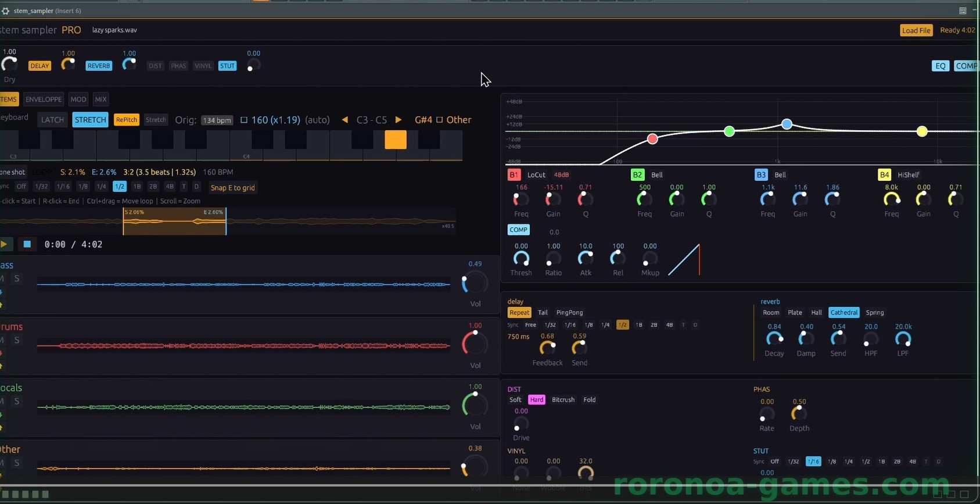Click the highlighted orange key on keyboard
This screenshot has height=504, width=980.
point(396,140)
